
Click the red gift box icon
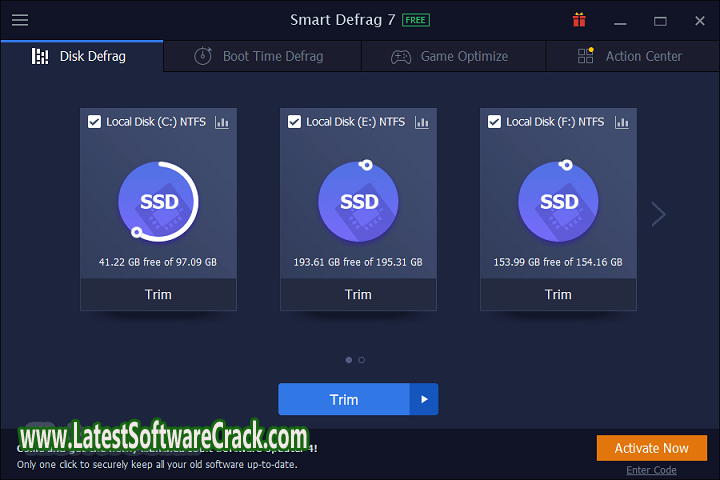[579, 20]
